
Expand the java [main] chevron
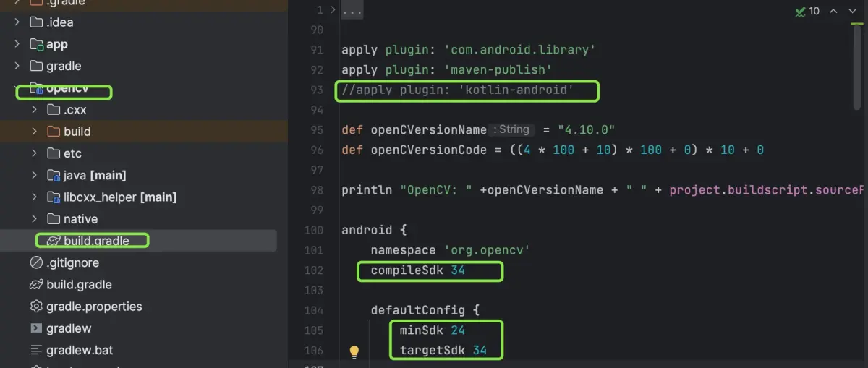point(34,175)
